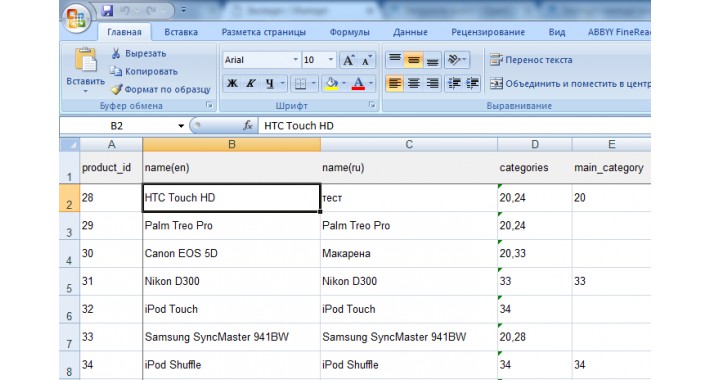Decrease indent icon
The image size is (710, 380).
[454, 83]
